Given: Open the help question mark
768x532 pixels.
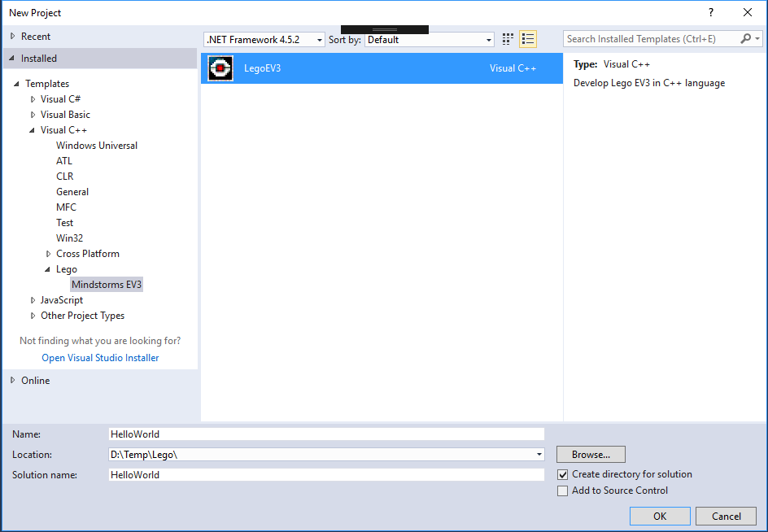Looking at the screenshot, I should 711,13.
